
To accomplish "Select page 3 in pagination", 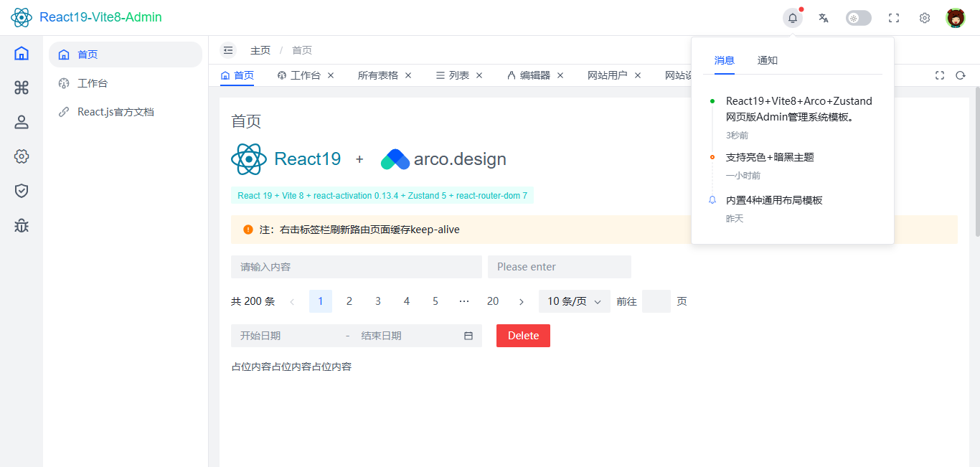I will pos(378,301).
